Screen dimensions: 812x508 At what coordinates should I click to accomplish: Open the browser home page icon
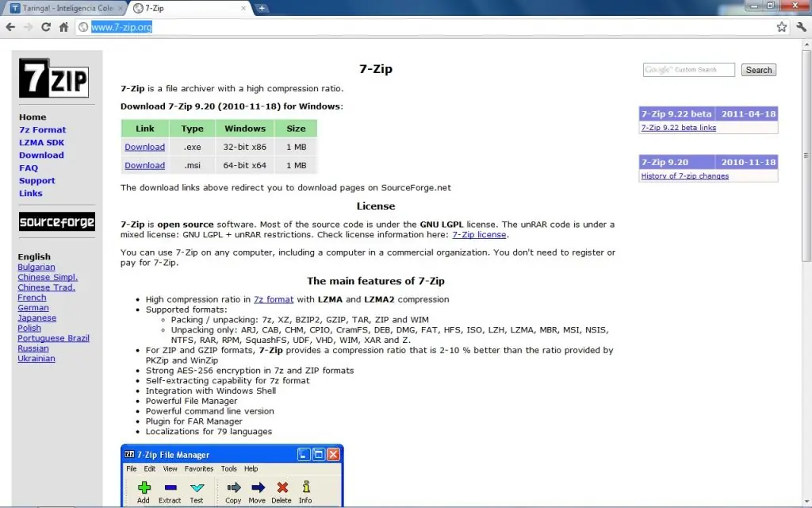pos(63,27)
